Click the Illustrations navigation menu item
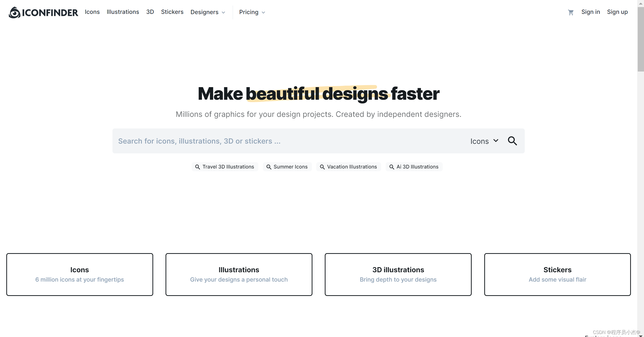Screen dimensions: 644x337 coord(123,12)
